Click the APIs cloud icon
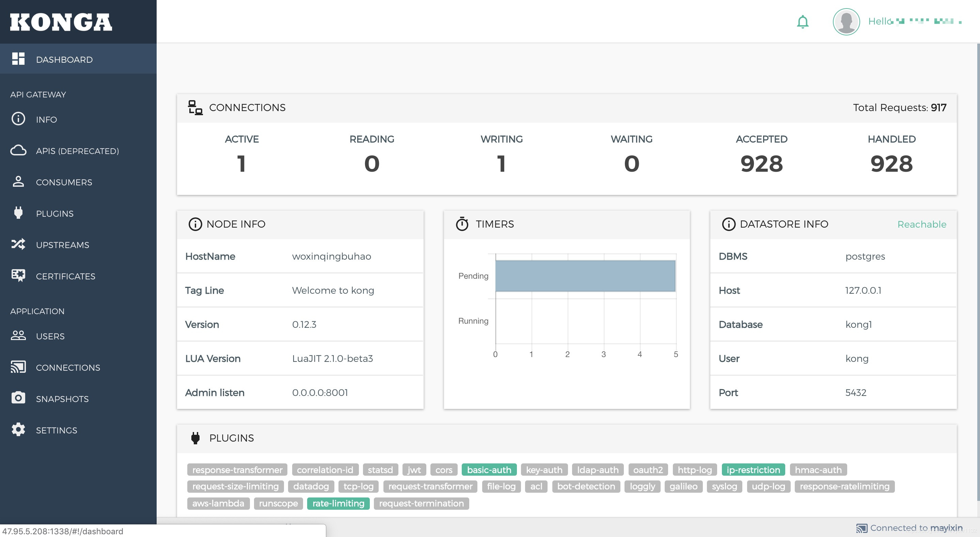Viewport: 980px width, 537px height. [18, 151]
